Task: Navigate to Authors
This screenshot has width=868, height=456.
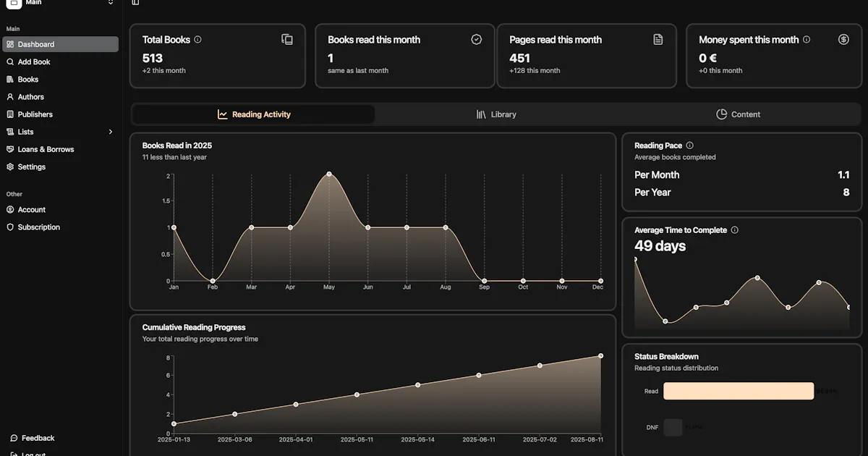Action: (x=60, y=96)
